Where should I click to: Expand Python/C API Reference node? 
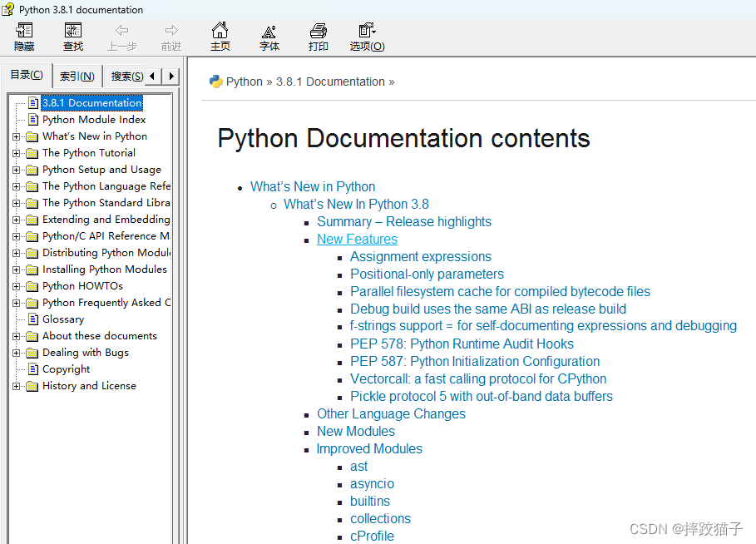click(17, 236)
